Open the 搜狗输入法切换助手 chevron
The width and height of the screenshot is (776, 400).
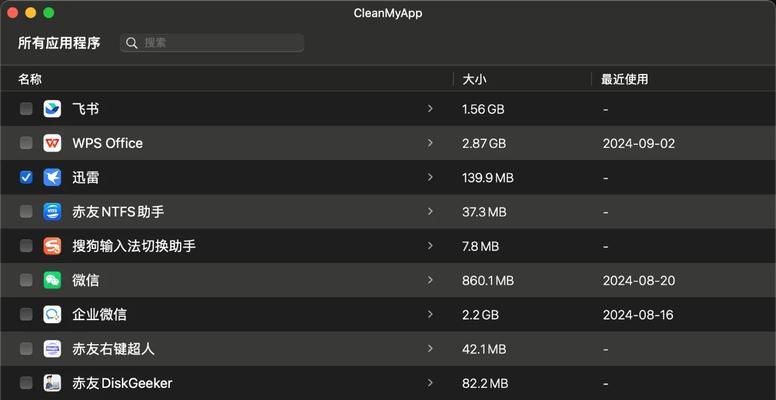tap(430, 246)
